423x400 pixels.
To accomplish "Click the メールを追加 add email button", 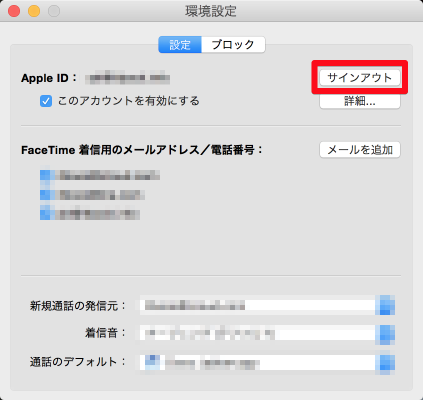I will click(x=360, y=150).
